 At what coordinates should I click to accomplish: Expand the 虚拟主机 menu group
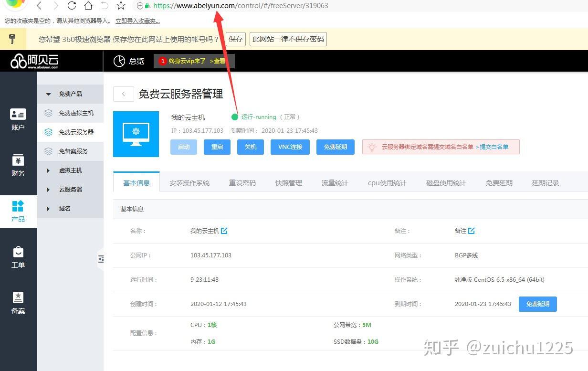click(48, 170)
